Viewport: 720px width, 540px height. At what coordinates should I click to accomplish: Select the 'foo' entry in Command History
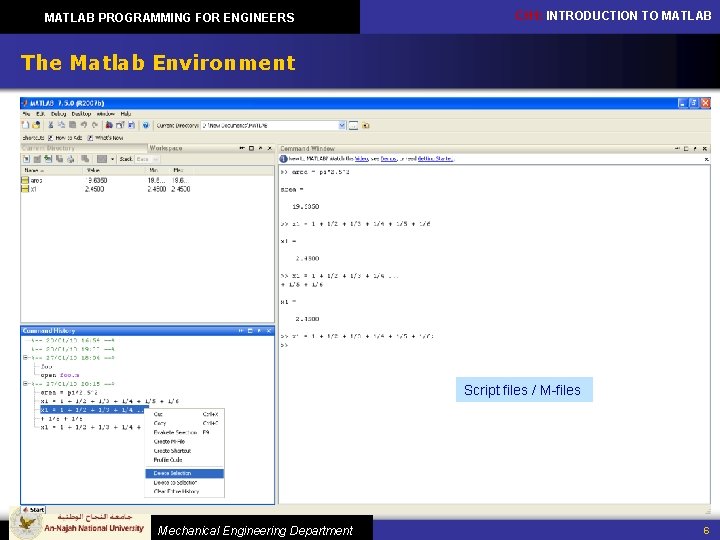point(46,366)
